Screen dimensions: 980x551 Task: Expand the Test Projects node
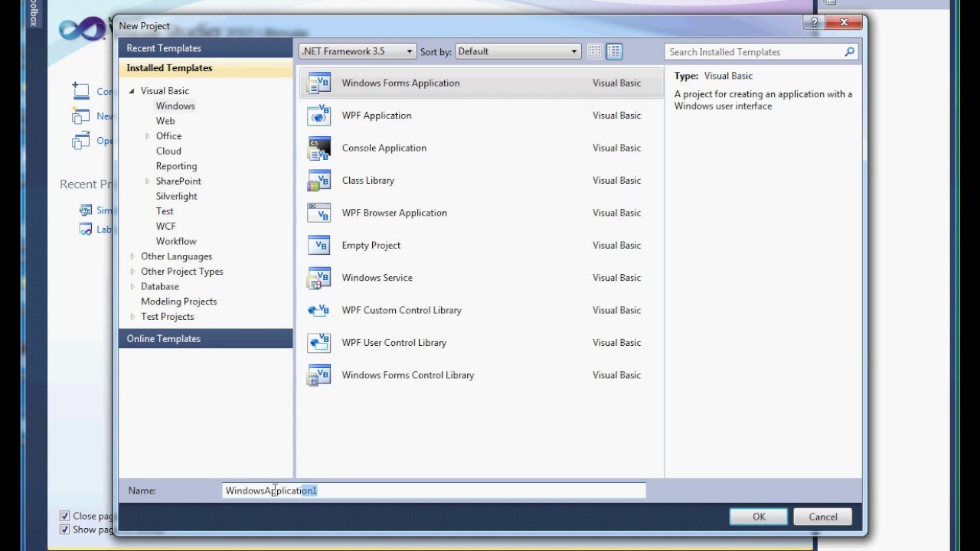pos(132,317)
